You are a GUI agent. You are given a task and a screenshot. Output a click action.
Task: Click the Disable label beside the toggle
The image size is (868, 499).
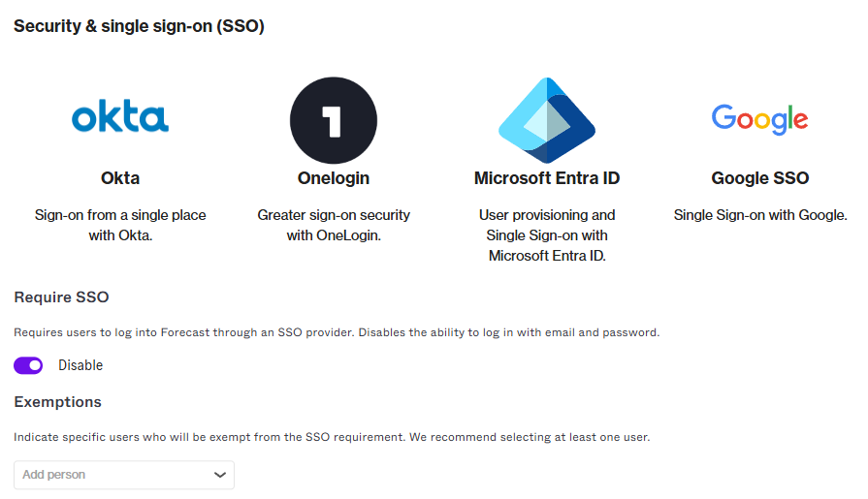[x=80, y=365]
